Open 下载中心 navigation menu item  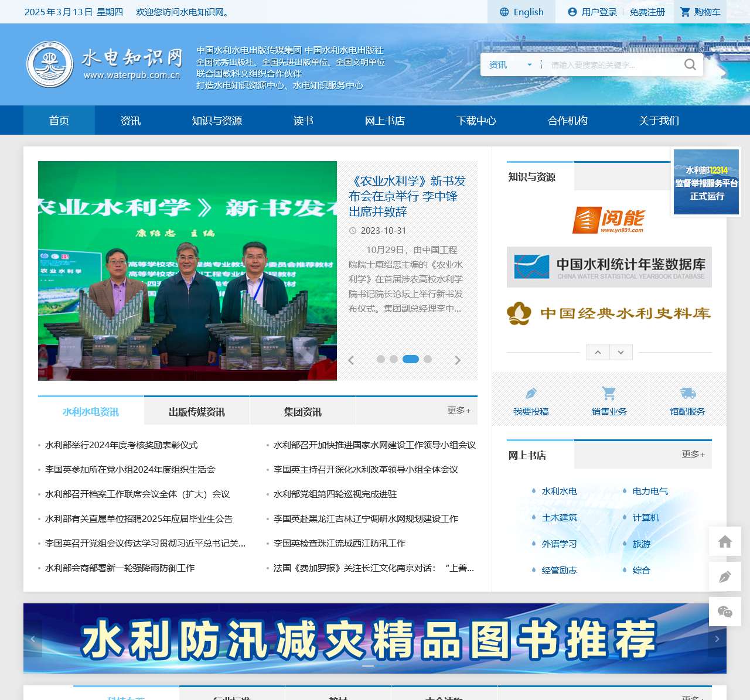coord(476,121)
